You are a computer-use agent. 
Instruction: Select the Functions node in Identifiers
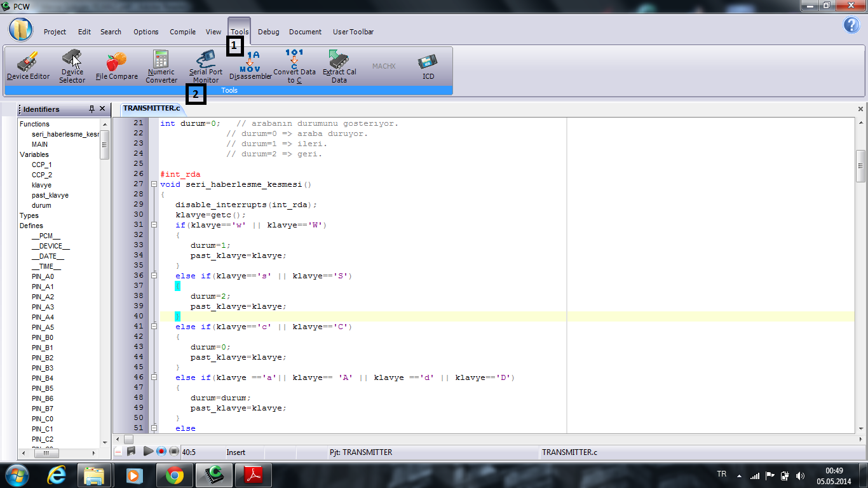click(34, 124)
